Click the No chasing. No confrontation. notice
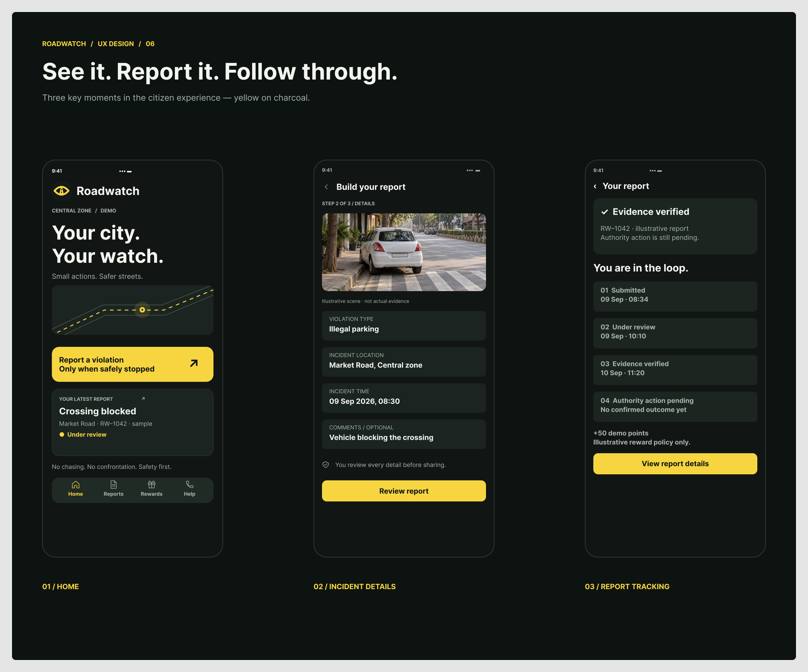 click(x=112, y=466)
